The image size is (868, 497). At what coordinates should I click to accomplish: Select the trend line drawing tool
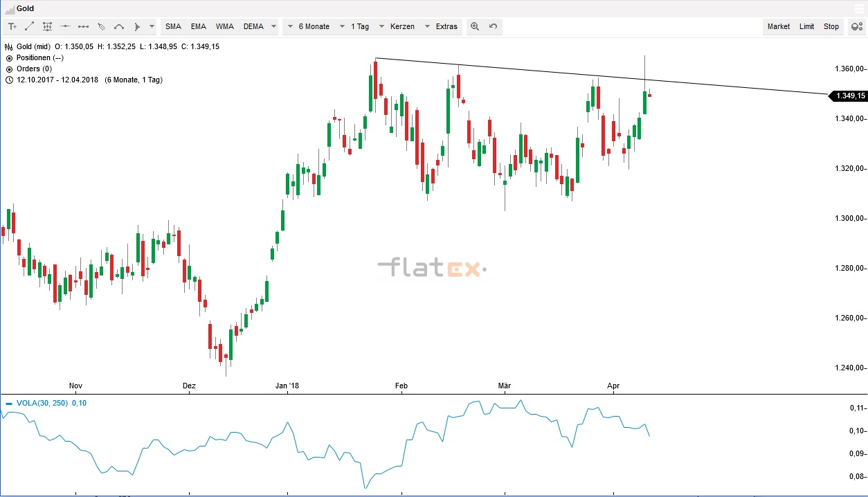click(30, 26)
